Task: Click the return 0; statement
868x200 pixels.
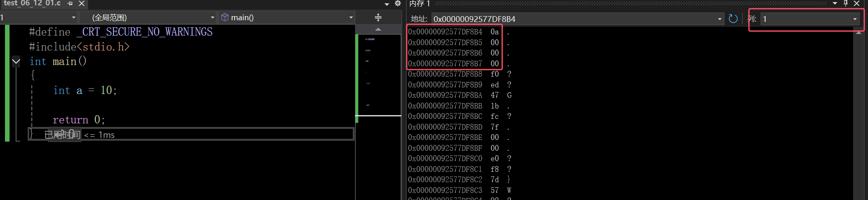Action: coord(79,120)
